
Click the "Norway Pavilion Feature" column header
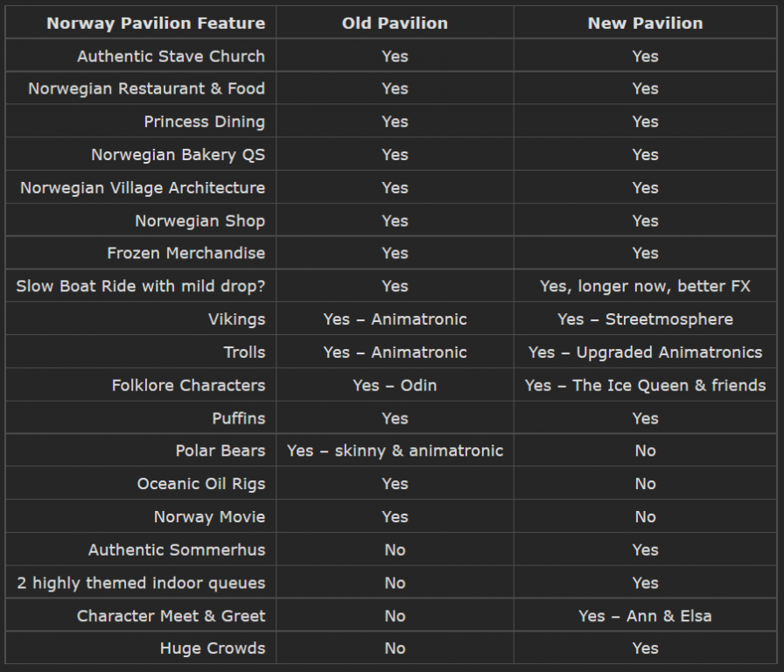(x=156, y=24)
